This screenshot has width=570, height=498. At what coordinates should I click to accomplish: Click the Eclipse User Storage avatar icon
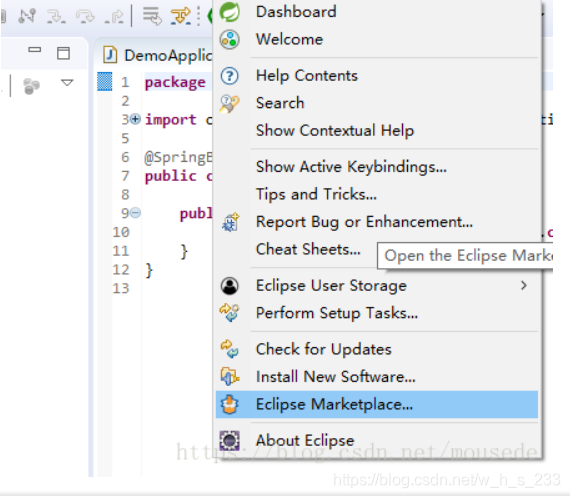229,286
